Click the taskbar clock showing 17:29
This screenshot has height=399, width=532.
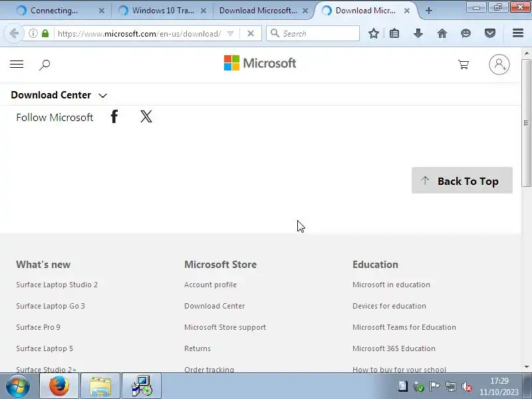click(499, 386)
